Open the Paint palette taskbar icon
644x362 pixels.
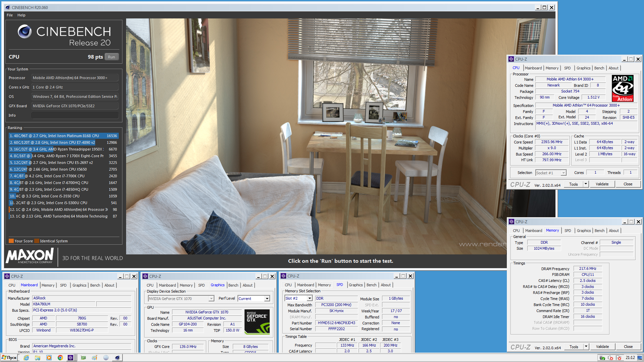(95, 358)
